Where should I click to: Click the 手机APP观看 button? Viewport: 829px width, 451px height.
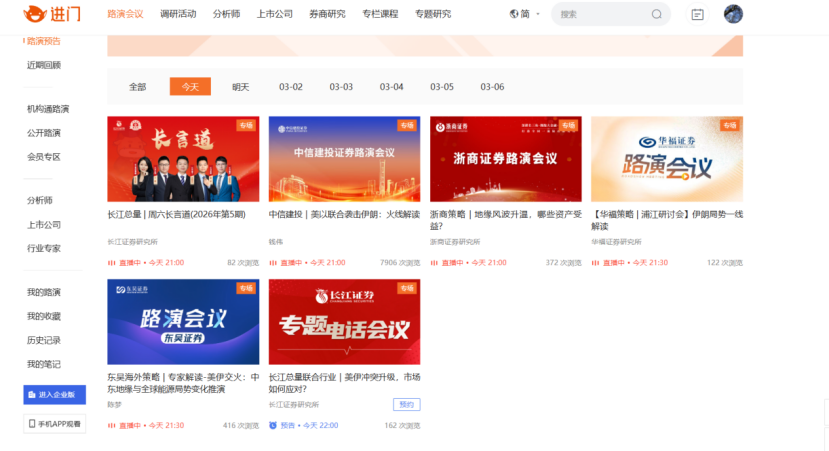[x=55, y=424]
